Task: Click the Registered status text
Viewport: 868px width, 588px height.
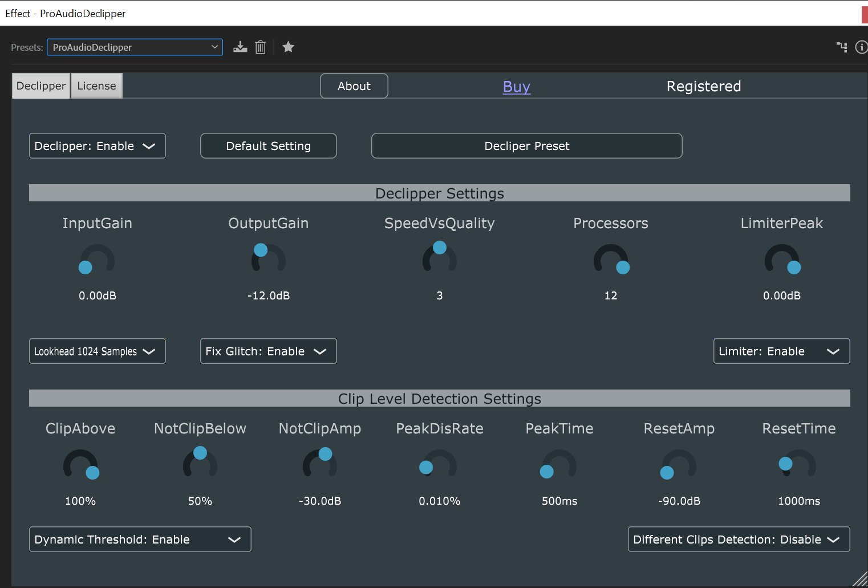Action: (704, 86)
